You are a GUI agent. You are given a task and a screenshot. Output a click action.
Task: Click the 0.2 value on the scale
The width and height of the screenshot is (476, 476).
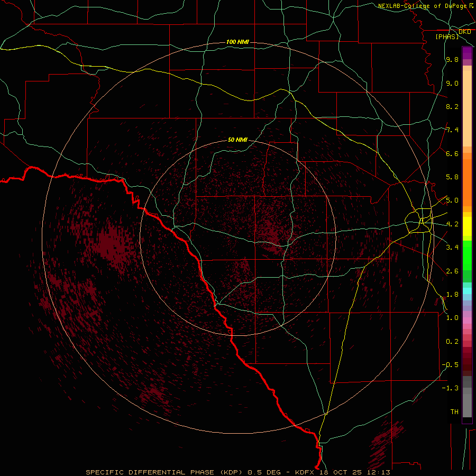click(452, 342)
